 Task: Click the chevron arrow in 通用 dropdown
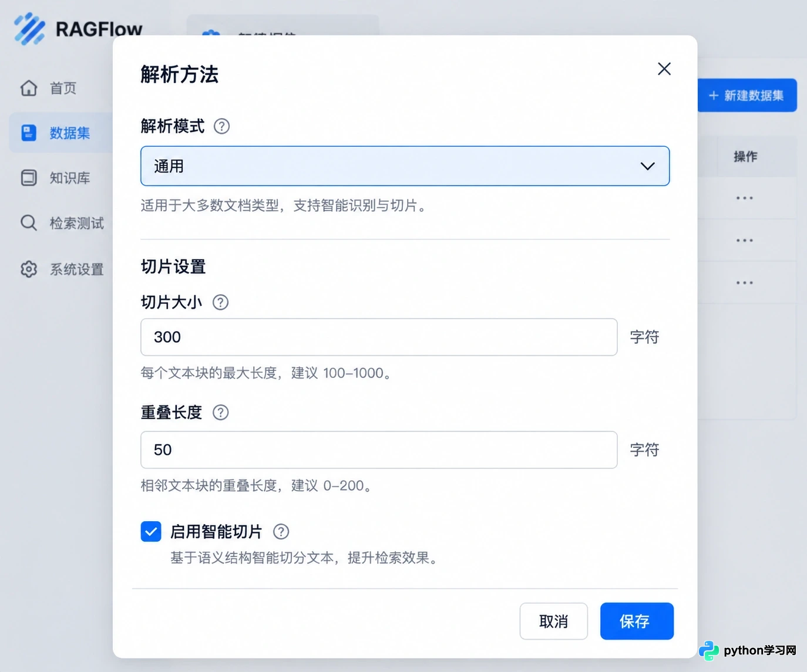[647, 166]
